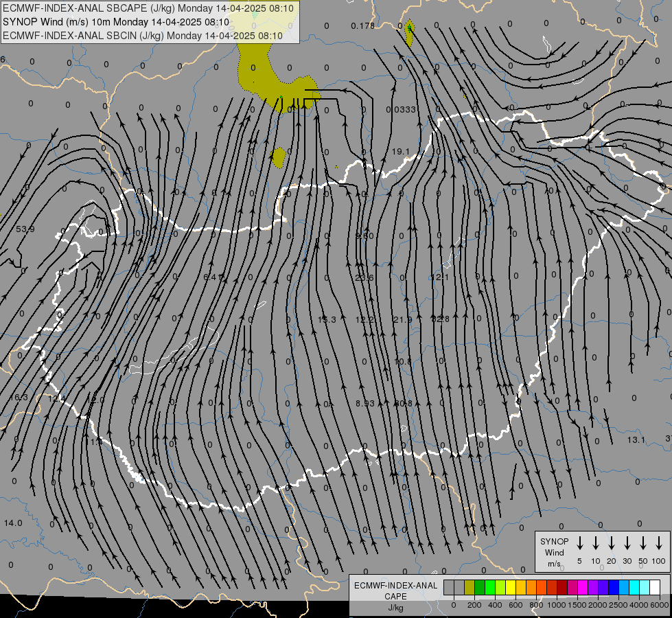Select the SBCIN title line in the header
Screen dimensions: 672x618
[143, 36]
